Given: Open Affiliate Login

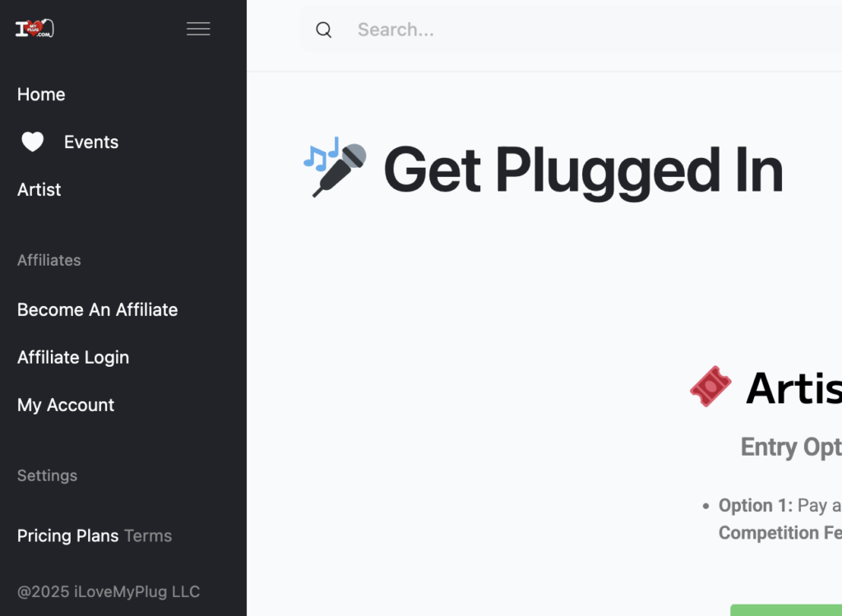Looking at the screenshot, I should (x=73, y=358).
